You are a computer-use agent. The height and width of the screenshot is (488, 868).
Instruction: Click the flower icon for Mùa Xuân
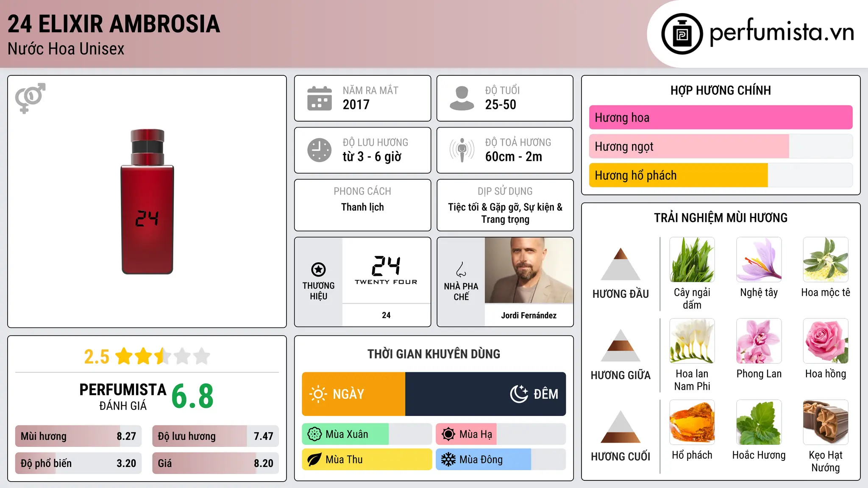click(x=314, y=434)
